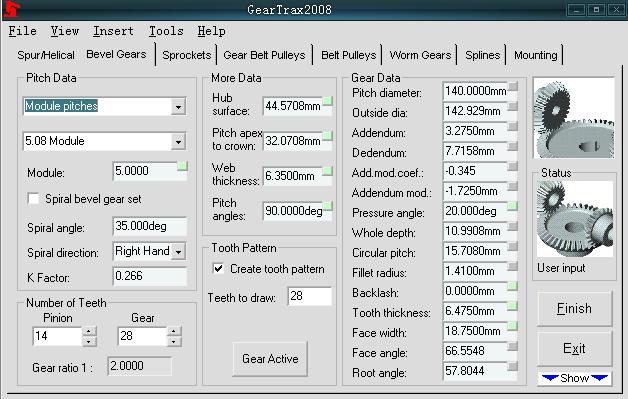628x399 pixels.
Task: Toggle the green indicator beside Backlash
Action: (x=513, y=286)
